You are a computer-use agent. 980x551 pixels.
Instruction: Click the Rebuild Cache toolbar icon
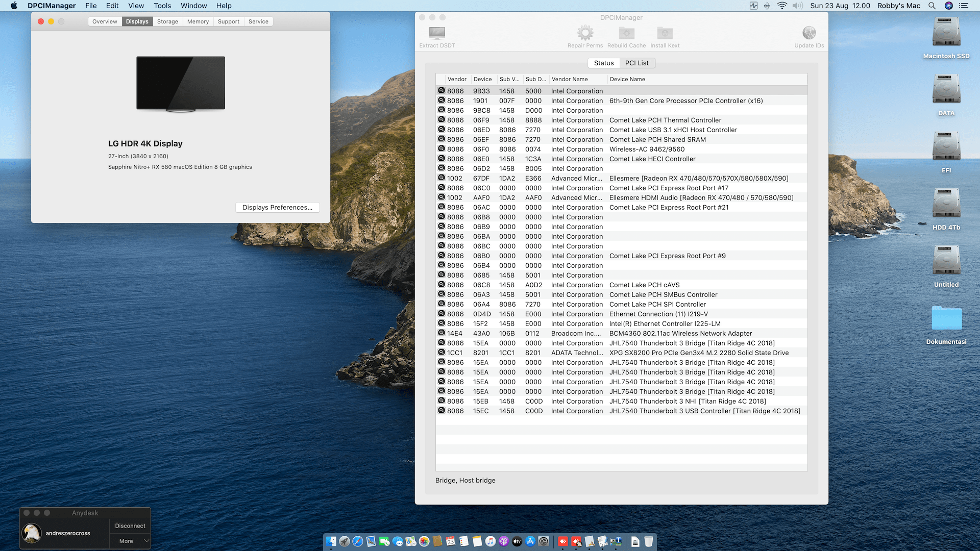(x=626, y=34)
